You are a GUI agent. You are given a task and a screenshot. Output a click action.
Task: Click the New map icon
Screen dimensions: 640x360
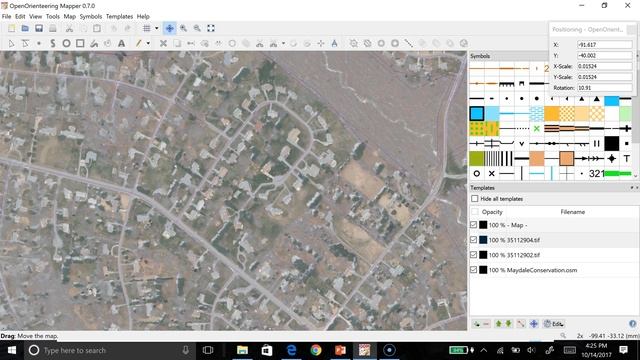pyautogui.click(x=11, y=28)
